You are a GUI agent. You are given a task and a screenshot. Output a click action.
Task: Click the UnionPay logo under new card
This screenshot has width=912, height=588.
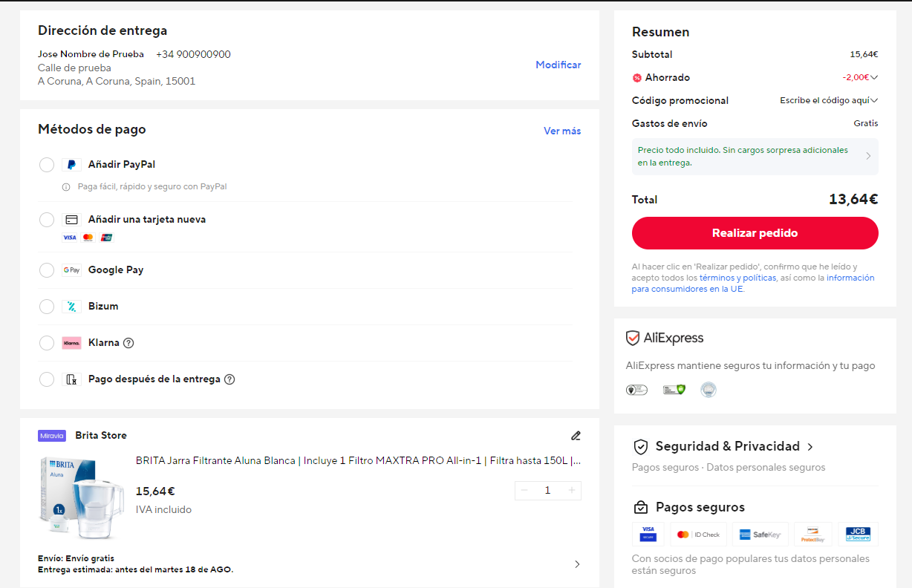106,238
